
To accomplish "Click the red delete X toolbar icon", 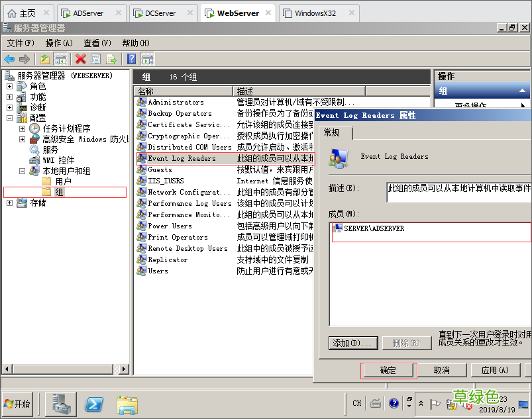I will [80, 58].
